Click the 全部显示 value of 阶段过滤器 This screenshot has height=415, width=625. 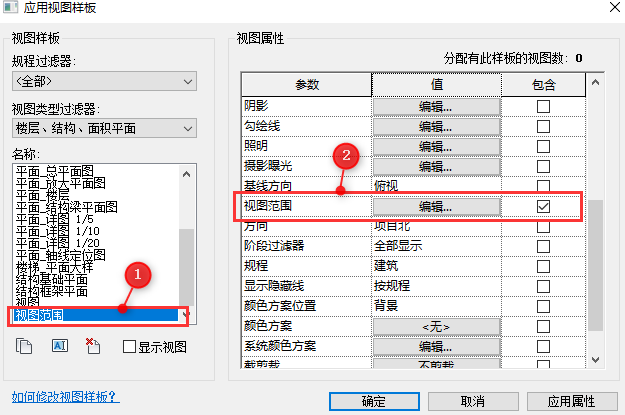[x=398, y=246]
